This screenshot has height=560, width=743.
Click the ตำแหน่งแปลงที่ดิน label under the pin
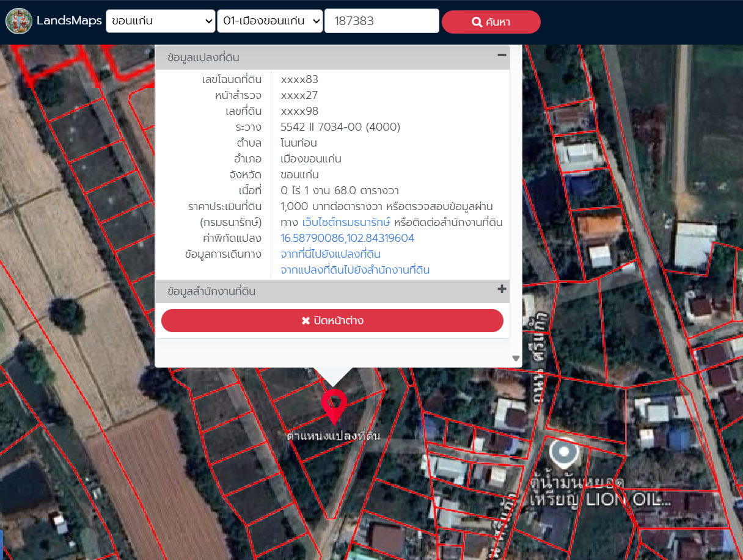(x=334, y=435)
